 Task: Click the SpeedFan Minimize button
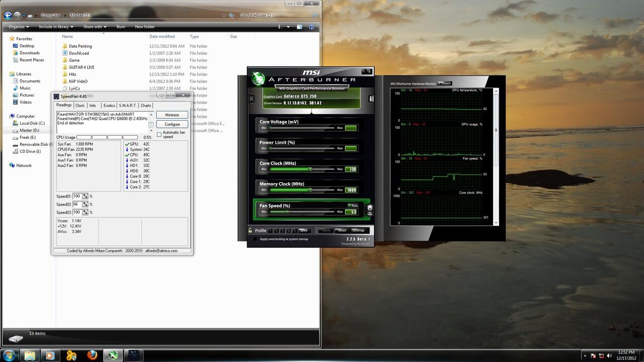[172, 115]
